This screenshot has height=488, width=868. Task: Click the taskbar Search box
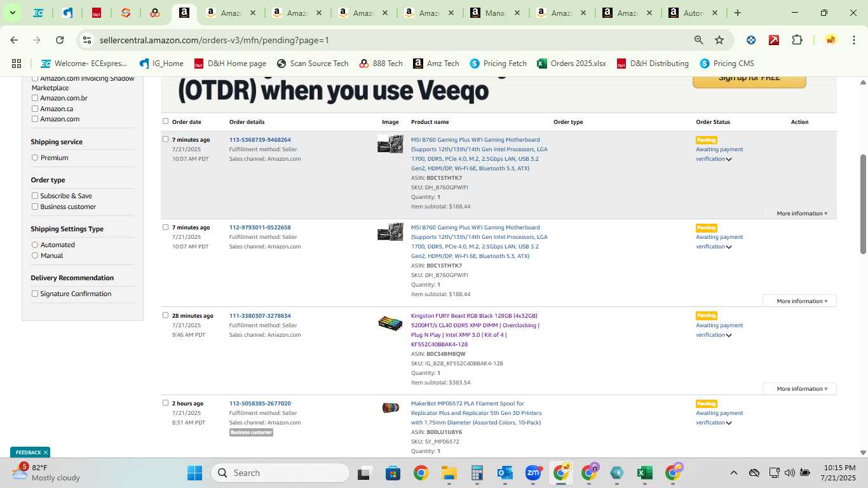coord(281,473)
